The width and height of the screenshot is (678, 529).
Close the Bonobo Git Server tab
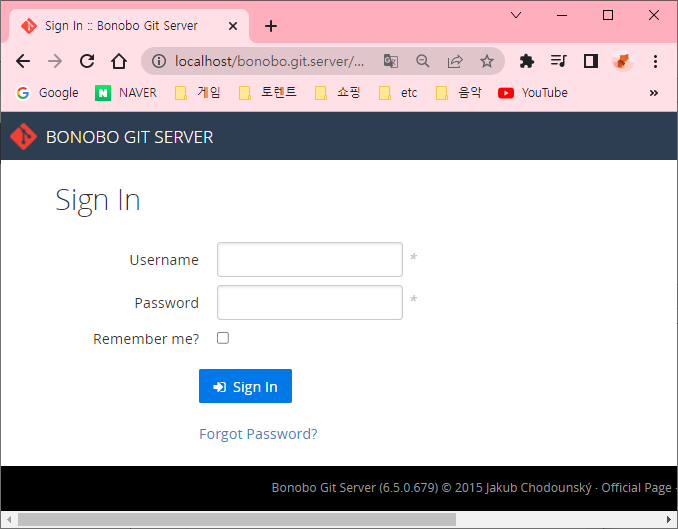233,26
